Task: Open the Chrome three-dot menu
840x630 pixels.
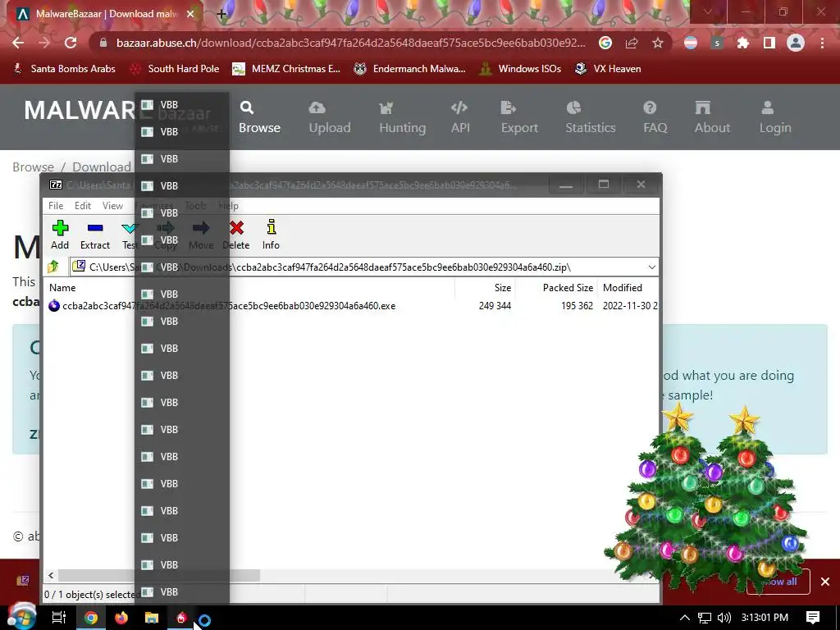Action: click(822, 43)
